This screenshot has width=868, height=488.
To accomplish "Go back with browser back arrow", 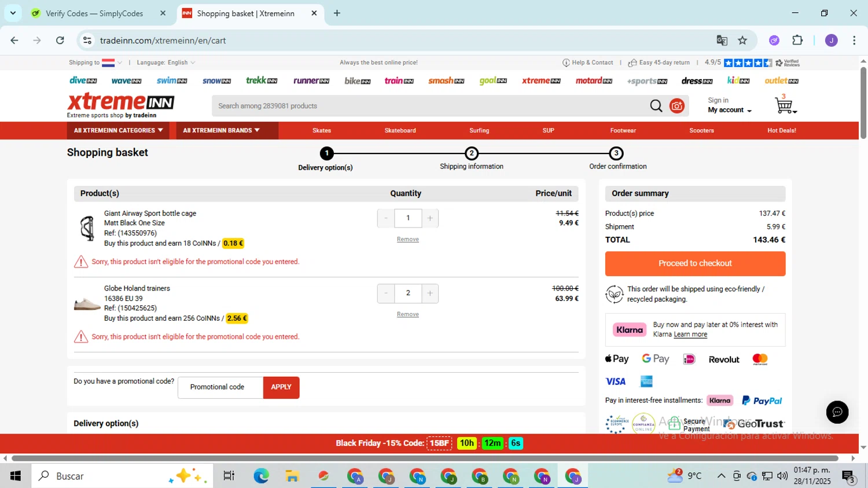I will [14, 40].
